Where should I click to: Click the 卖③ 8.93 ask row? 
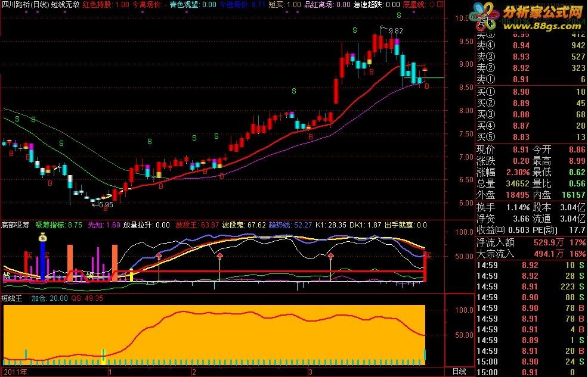point(531,57)
